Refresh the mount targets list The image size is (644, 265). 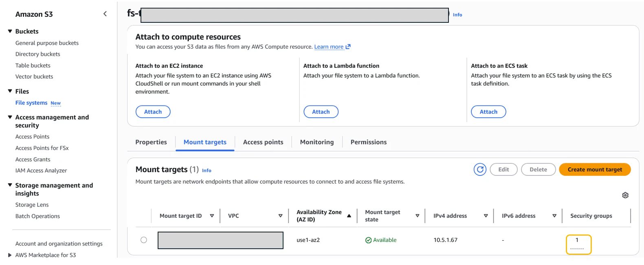point(480,170)
